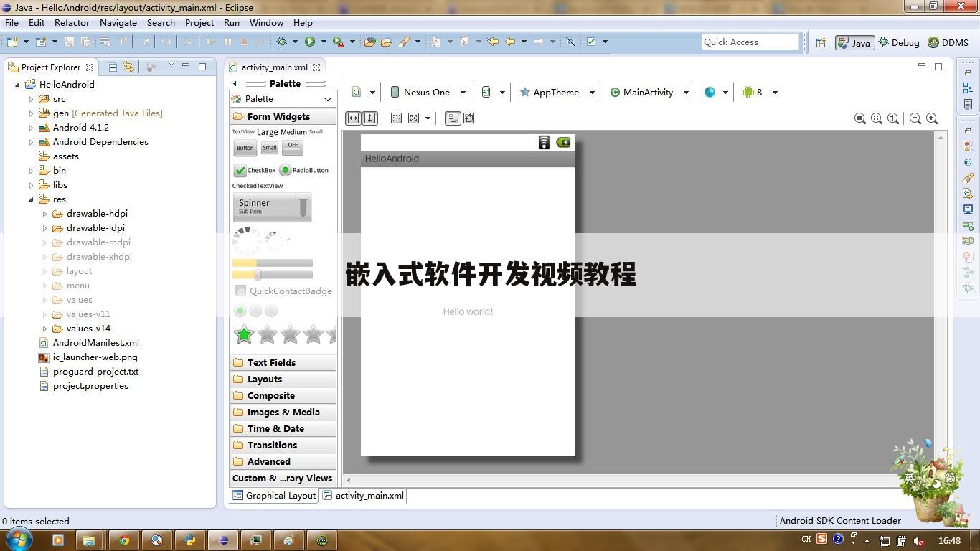Toggle Link with Editor in Project Explorer

pos(128,67)
